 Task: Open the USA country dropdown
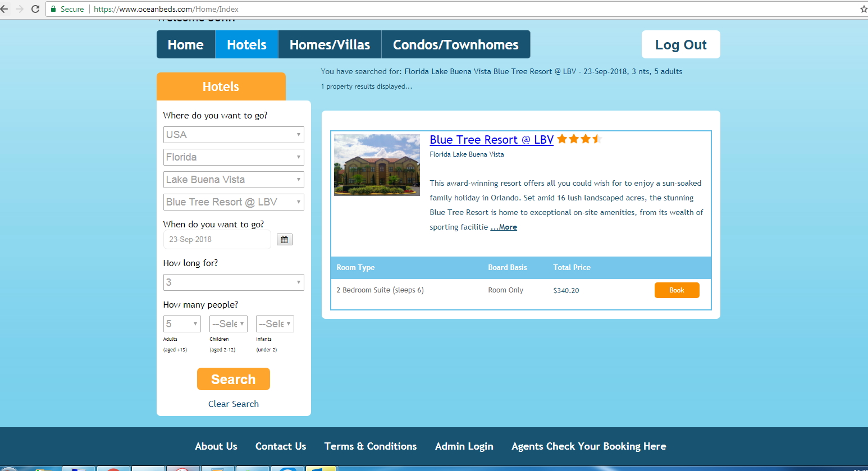click(234, 135)
